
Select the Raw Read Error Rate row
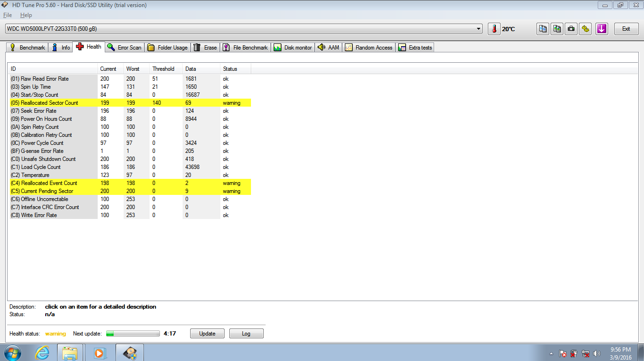coord(129,79)
